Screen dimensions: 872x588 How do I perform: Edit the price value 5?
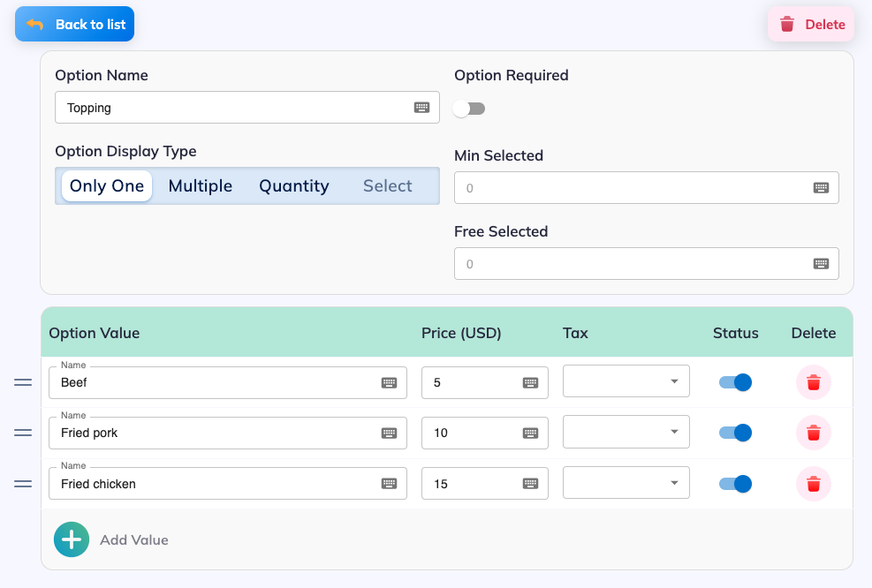pyautogui.click(x=484, y=382)
